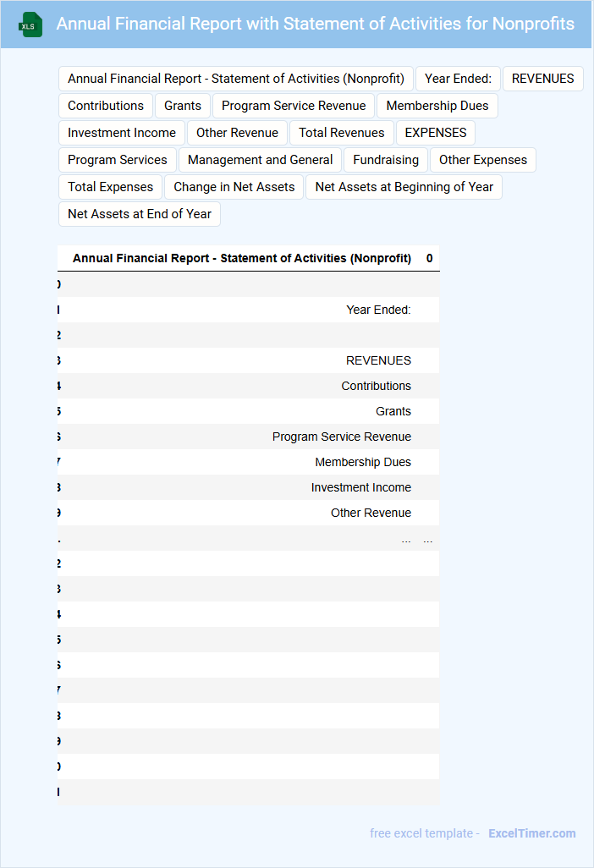Click the Program Service Revenue tag
The width and height of the screenshot is (594, 868).
point(294,106)
